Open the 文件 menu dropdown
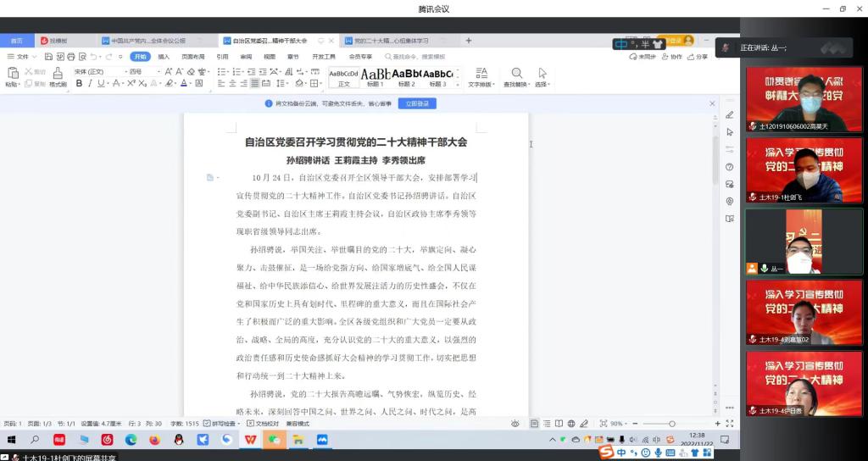This screenshot has height=461, width=868. [x=23, y=57]
